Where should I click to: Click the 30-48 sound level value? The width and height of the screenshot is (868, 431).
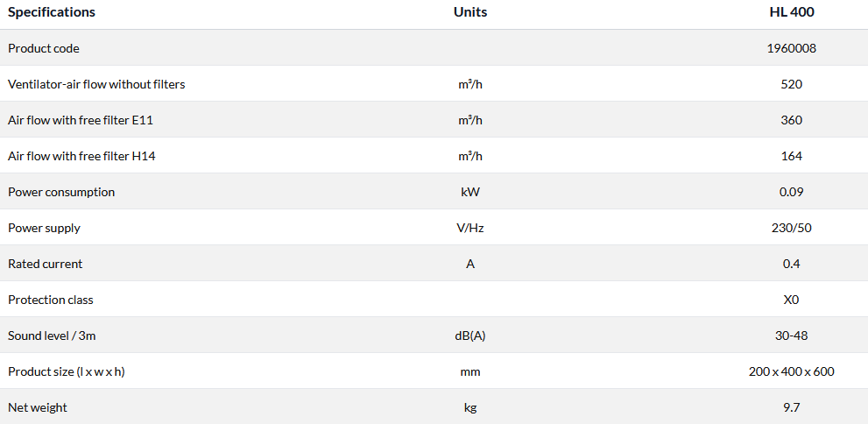[791, 336]
